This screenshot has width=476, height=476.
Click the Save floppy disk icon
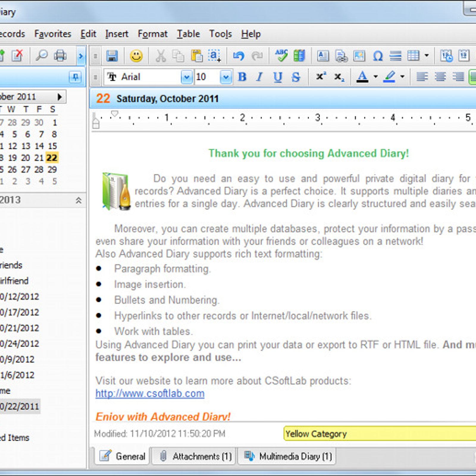112,56
